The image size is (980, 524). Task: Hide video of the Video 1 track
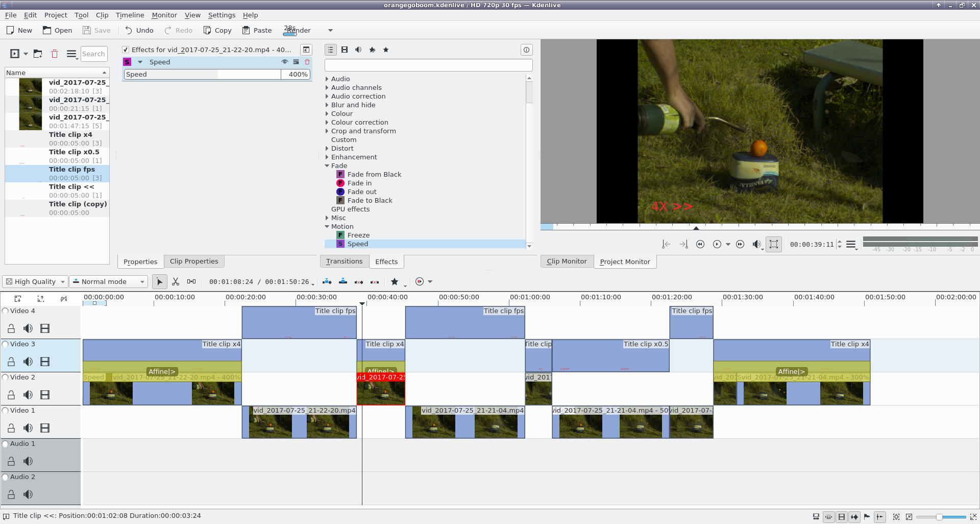click(x=45, y=428)
